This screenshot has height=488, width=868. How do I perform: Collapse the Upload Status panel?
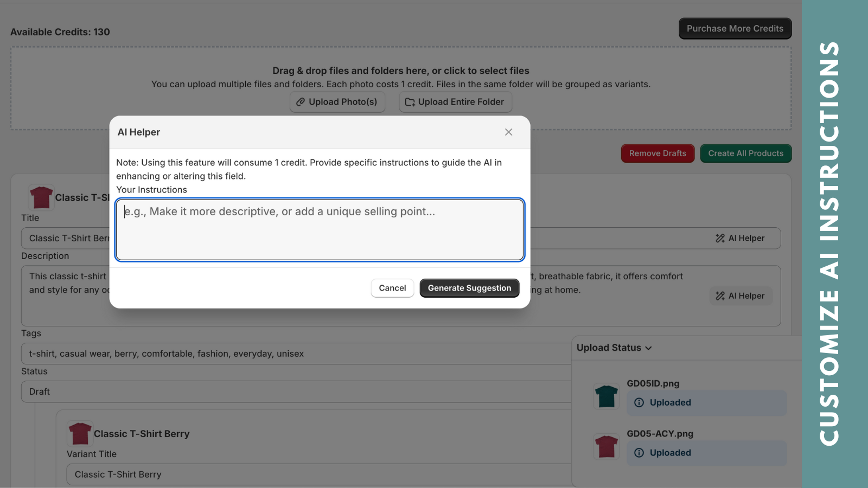(649, 348)
